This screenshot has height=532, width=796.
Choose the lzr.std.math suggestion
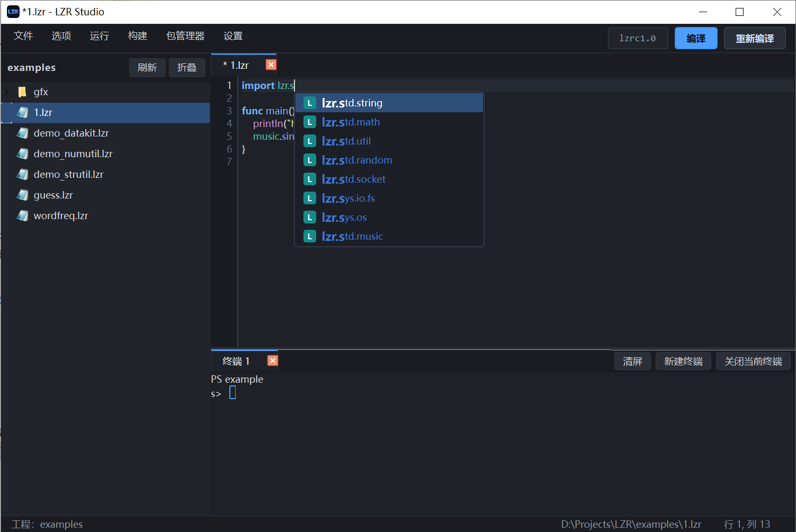coord(389,122)
